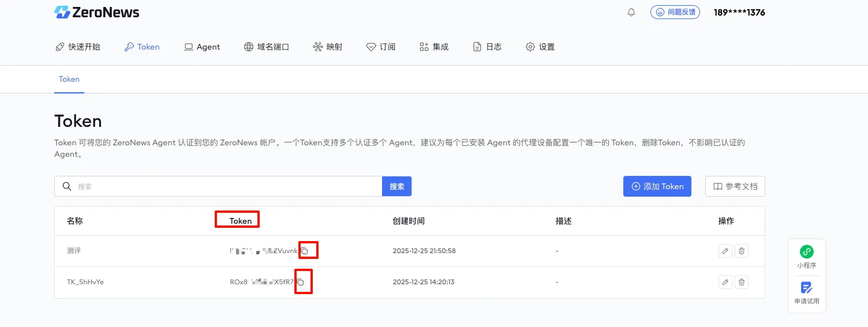Select the 测评 name cell
The image size is (868, 327).
(x=74, y=251)
